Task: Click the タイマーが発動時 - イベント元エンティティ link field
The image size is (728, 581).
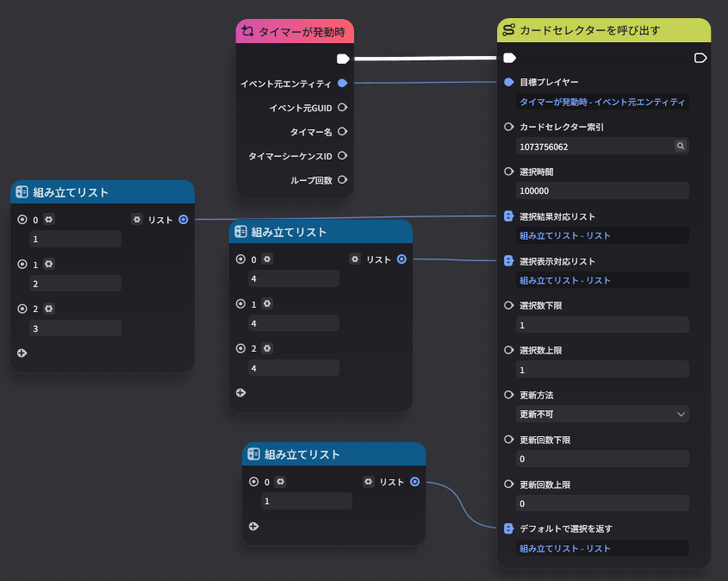Action: (602, 102)
